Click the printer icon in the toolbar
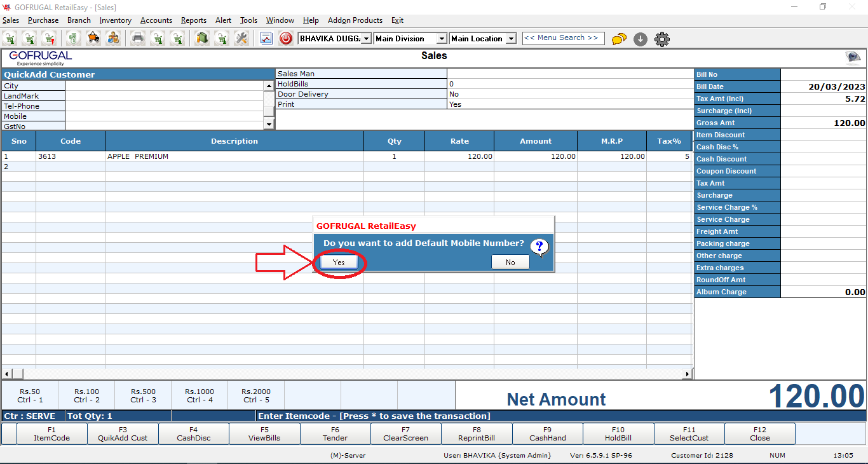 coord(137,38)
